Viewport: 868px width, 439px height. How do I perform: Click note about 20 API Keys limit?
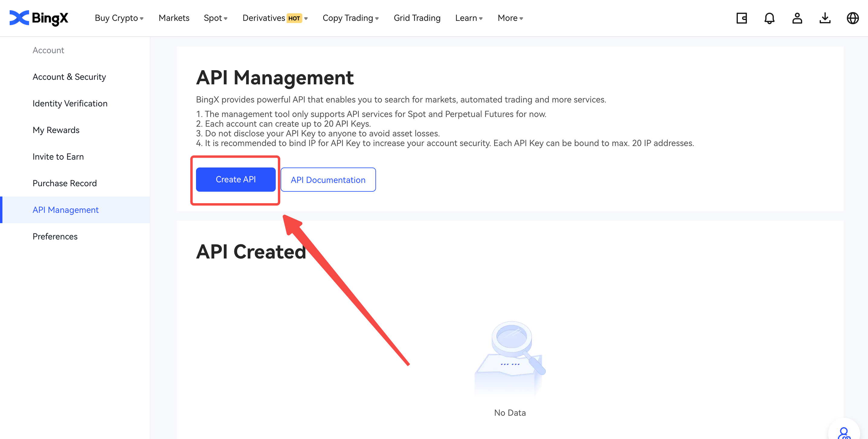point(283,124)
